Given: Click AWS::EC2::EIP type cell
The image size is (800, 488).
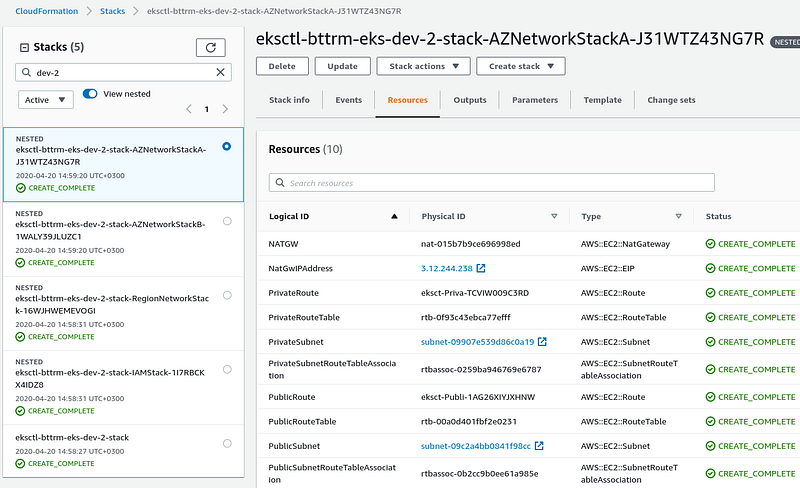Looking at the screenshot, I should pos(608,269).
